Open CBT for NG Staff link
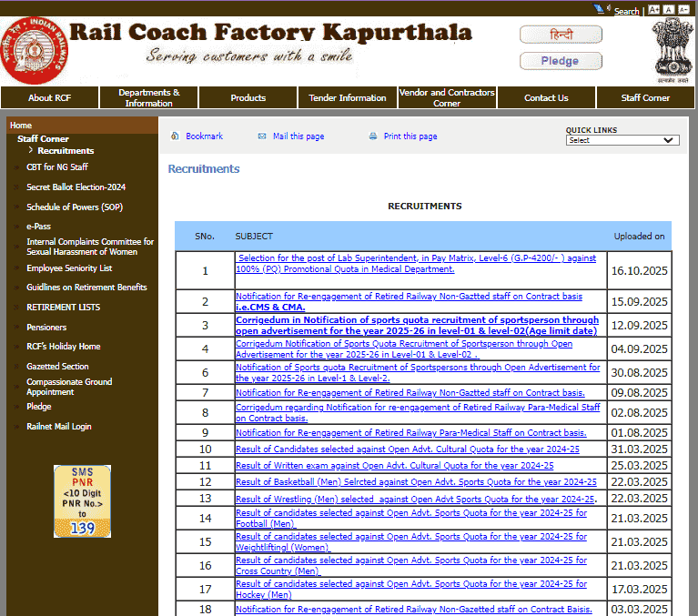Screen dimensions: 698x616 pyautogui.click(x=57, y=167)
